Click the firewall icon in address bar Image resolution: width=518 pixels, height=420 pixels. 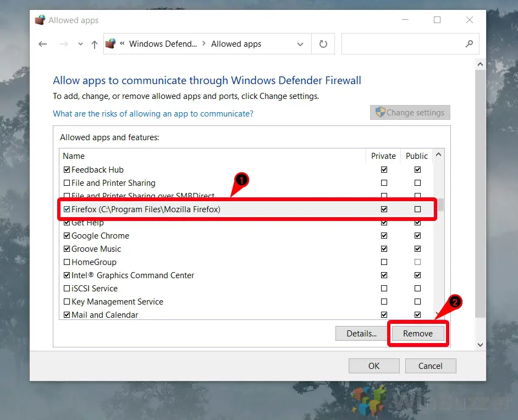point(111,43)
